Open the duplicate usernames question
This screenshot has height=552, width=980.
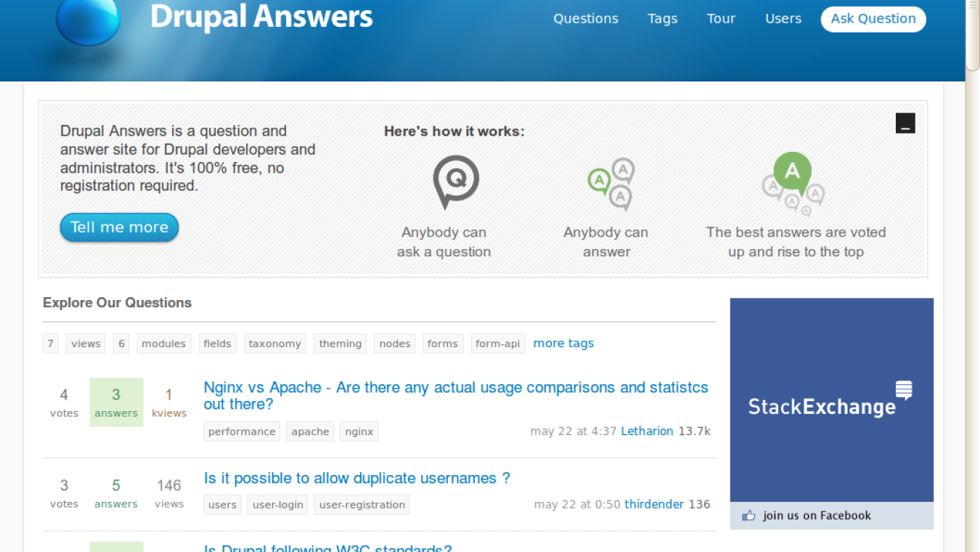357,478
